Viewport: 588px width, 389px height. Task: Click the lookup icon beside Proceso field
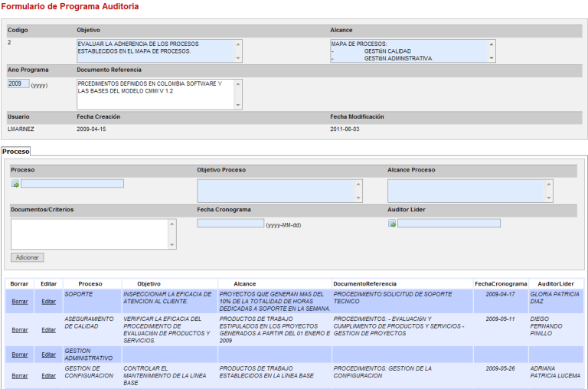click(15, 184)
